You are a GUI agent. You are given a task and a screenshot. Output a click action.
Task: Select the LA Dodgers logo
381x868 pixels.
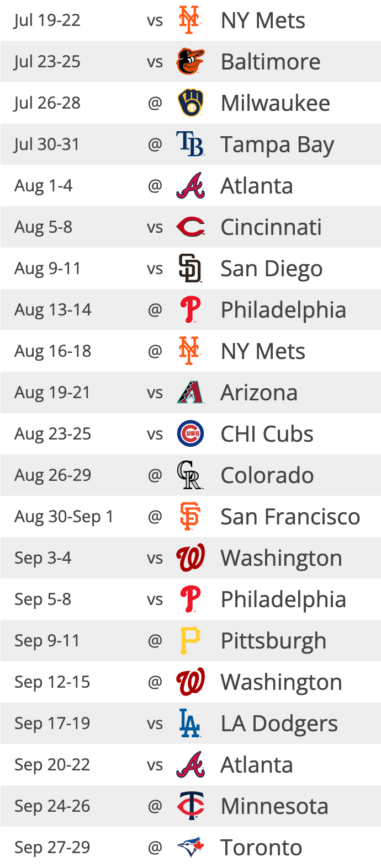coord(190,724)
